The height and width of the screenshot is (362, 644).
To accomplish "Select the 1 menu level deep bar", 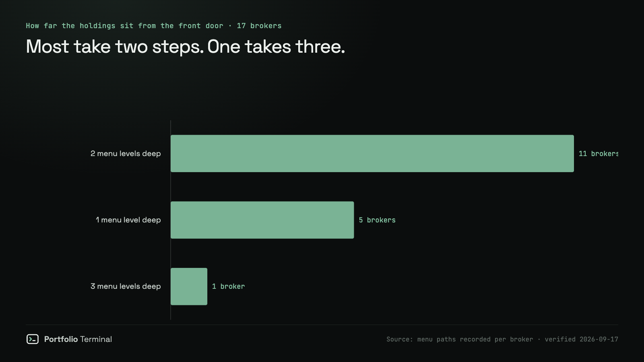I will click(x=262, y=220).
